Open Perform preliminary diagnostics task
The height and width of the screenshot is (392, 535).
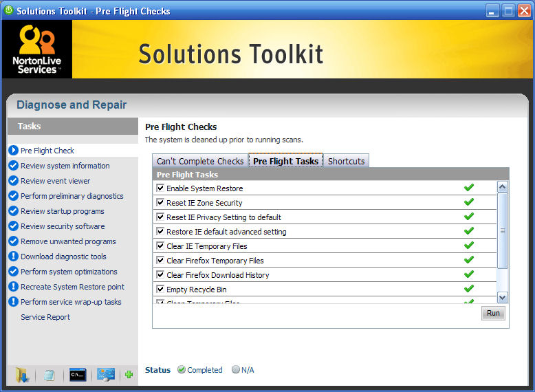coord(72,196)
